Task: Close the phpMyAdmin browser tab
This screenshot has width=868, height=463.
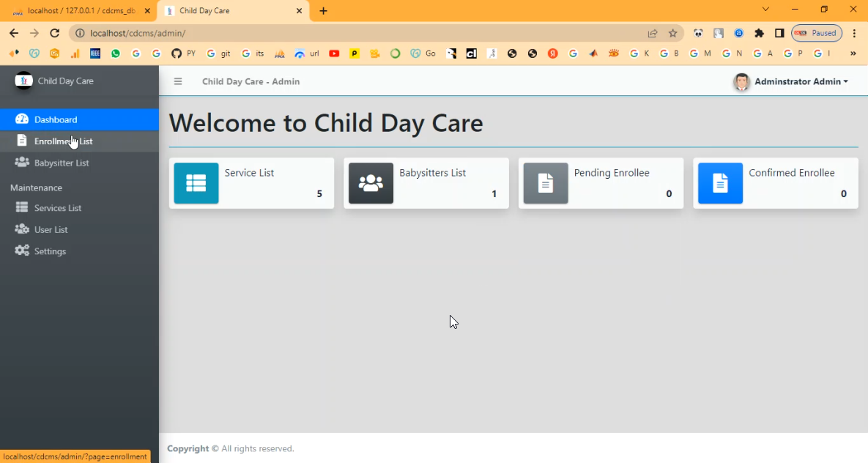Action: (x=147, y=10)
